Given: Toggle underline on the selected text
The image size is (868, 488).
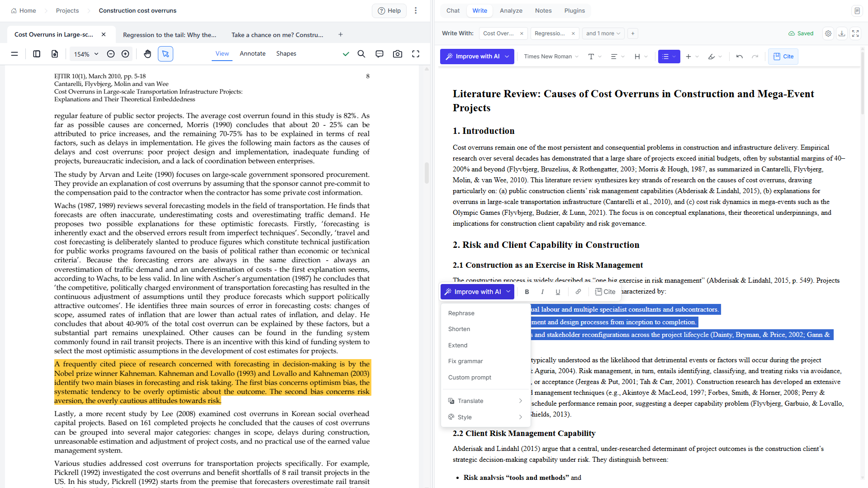Looking at the screenshot, I should [x=558, y=292].
